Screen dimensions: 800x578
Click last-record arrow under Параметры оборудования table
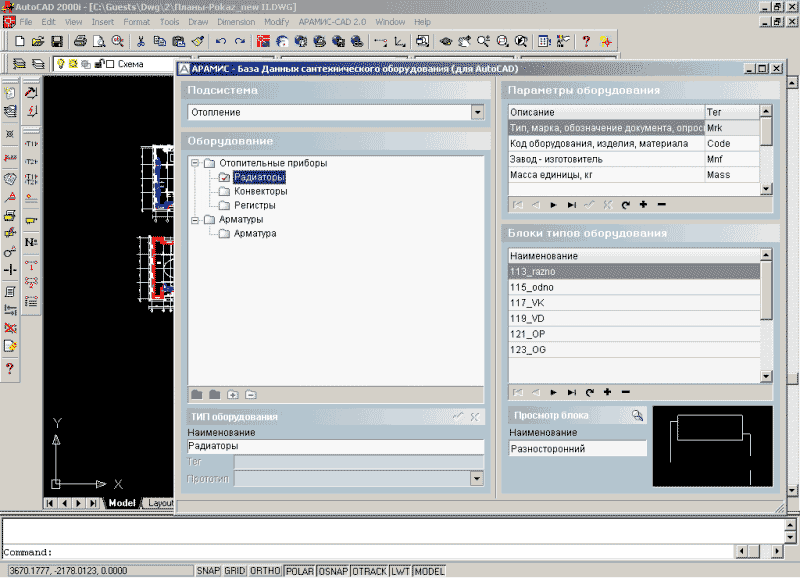571,205
